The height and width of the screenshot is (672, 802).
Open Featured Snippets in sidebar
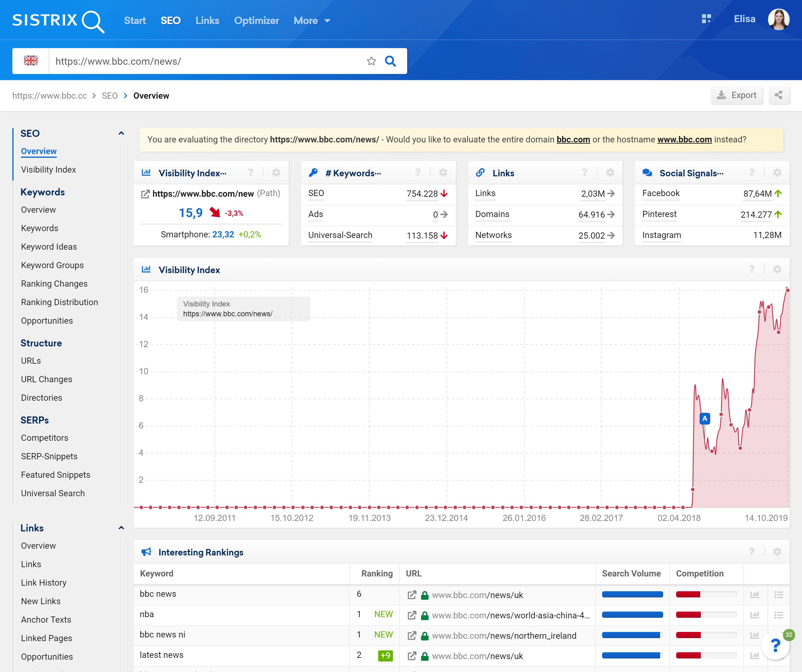coord(56,474)
